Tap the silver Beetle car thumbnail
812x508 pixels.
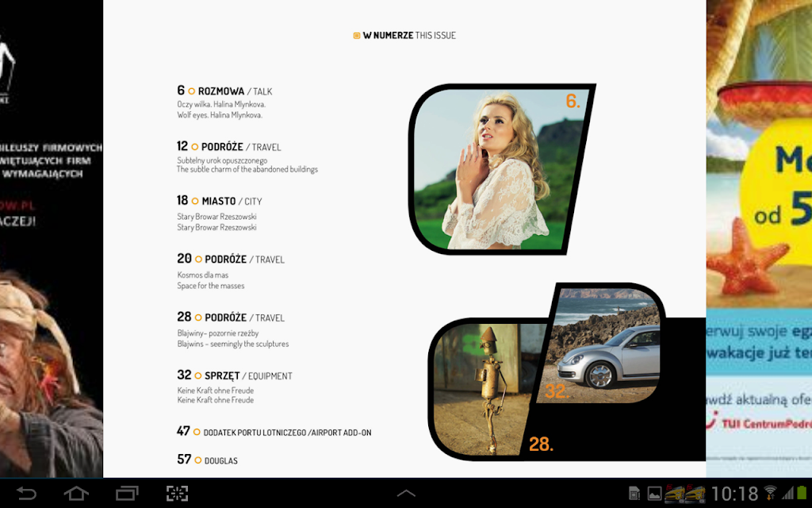pyautogui.click(x=601, y=344)
